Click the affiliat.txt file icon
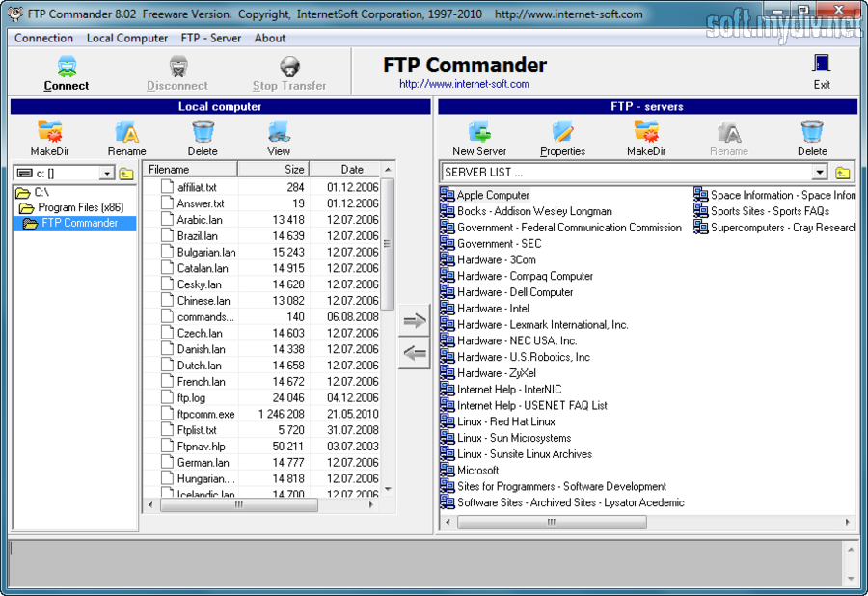Screen dimensions: 868x596 coord(167,187)
